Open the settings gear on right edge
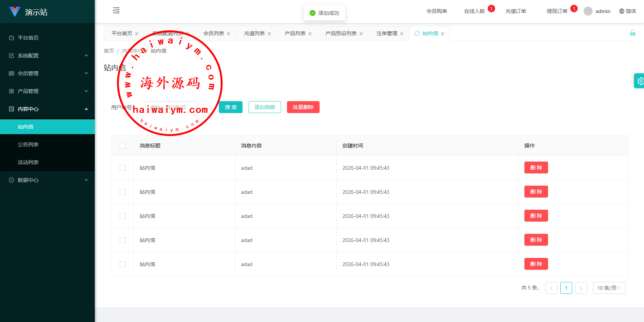This screenshot has width=644, height=322. coord(640,81)
